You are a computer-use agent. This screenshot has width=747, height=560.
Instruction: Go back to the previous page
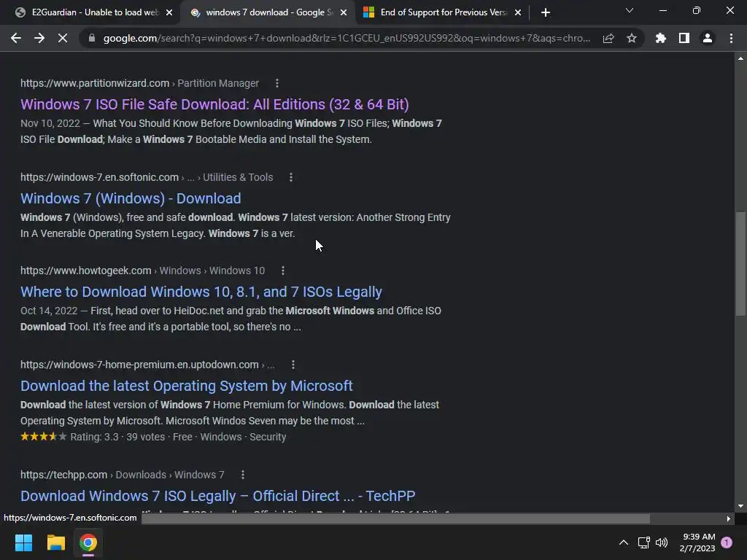[x=16, y=38]
